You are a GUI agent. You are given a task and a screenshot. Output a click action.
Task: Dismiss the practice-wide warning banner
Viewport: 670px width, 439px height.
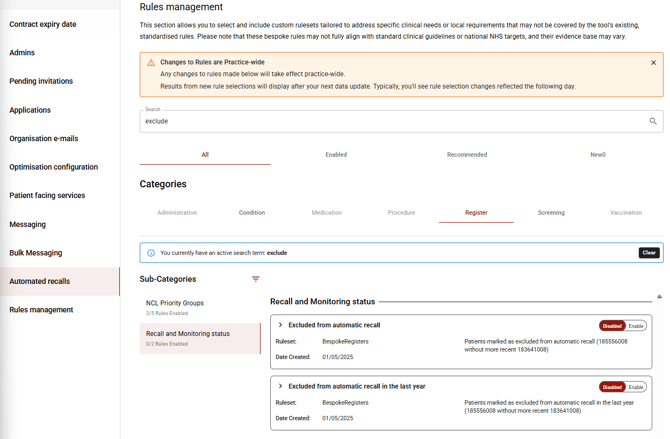point(654,63)
